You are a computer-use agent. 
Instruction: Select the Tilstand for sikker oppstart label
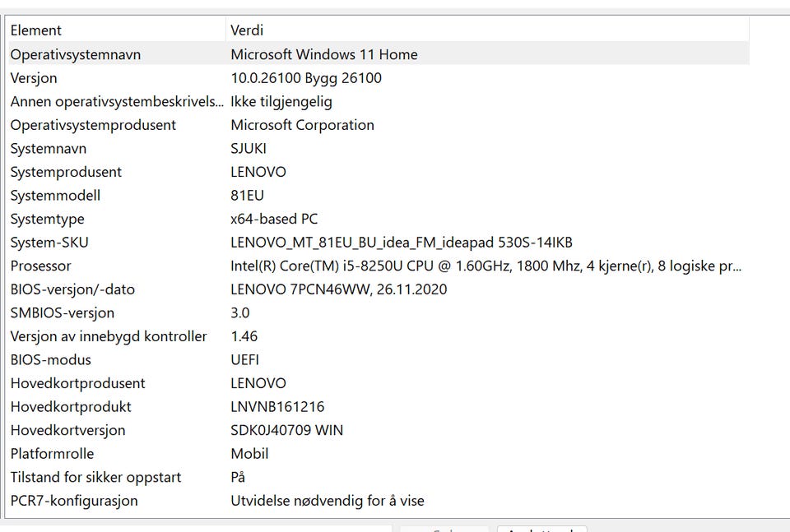95,477
